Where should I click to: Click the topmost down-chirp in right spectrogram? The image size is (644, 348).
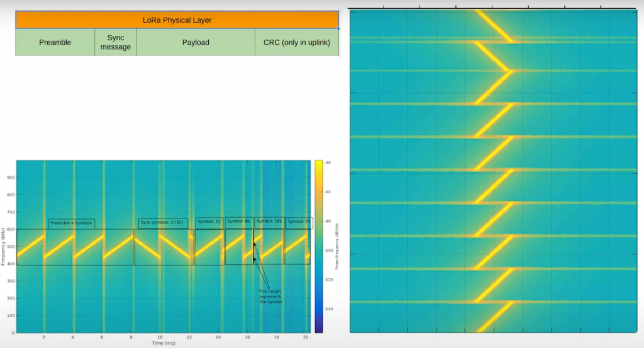[495, 25]
